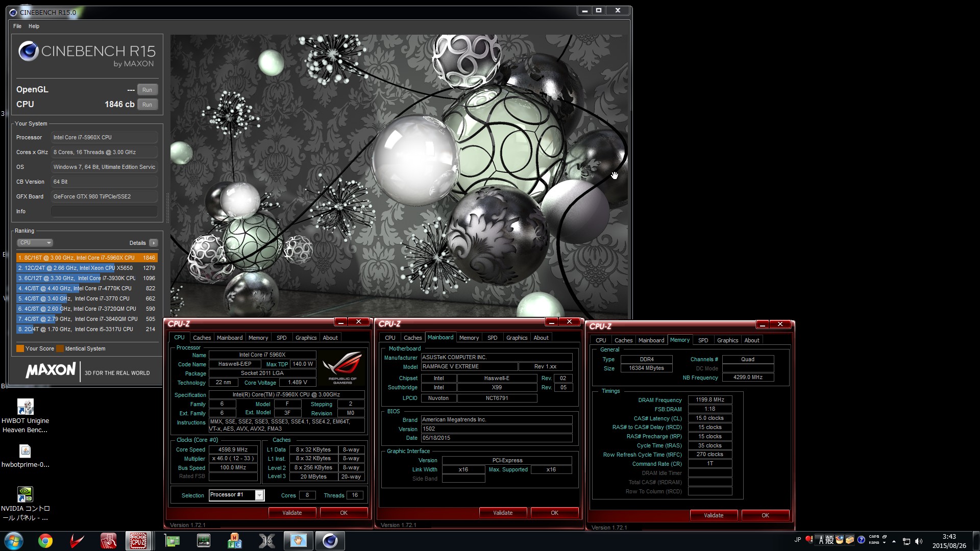The height and width of the screenshot is (551, 980).
Task: Click Validate in the Memory CPU-Z window
Action: [714, 515]
